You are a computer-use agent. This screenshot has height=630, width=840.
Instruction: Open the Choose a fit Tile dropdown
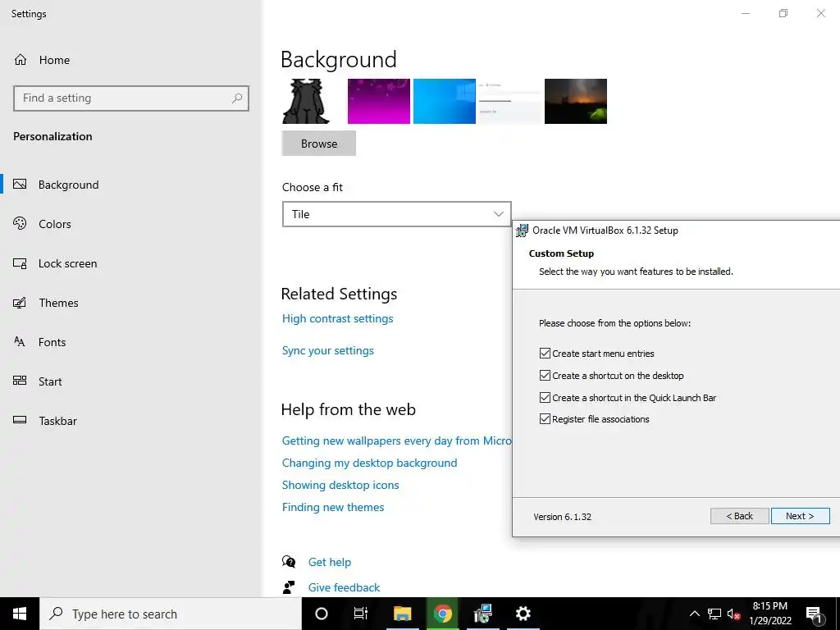click(396, 214)
